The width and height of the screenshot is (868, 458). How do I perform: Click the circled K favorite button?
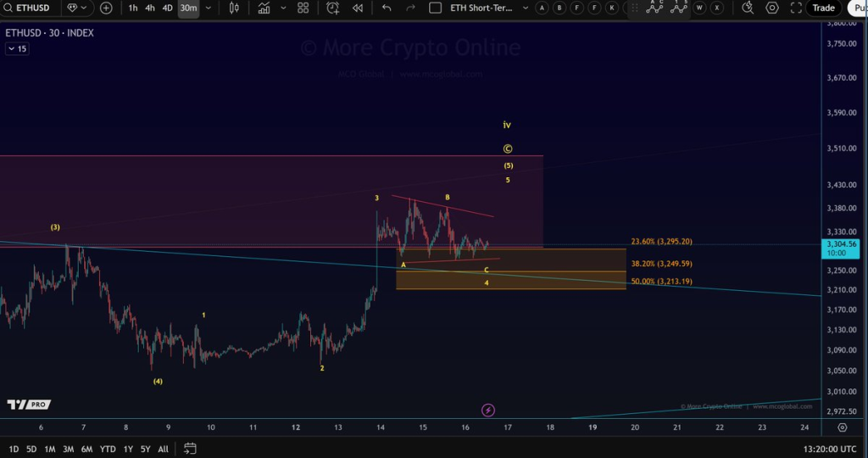pos(612,8)
